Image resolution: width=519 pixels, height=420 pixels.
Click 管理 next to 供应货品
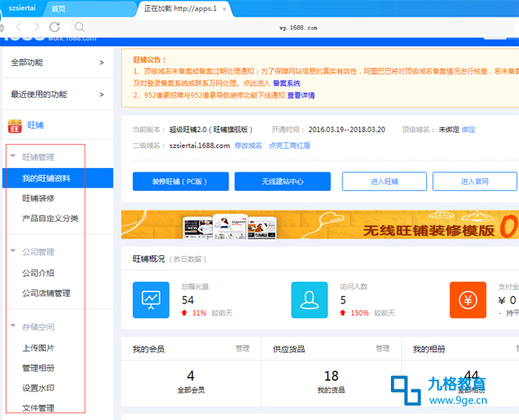383,348
